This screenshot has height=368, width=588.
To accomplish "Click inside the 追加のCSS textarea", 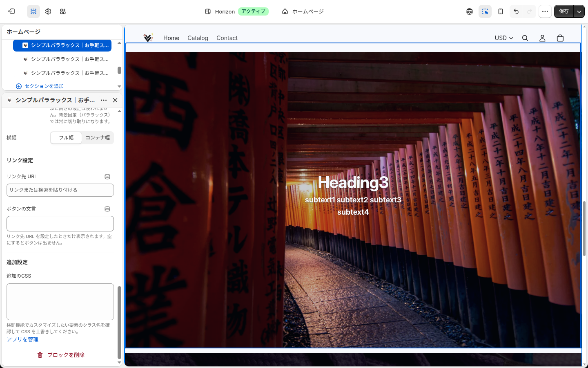I will 60,302.
